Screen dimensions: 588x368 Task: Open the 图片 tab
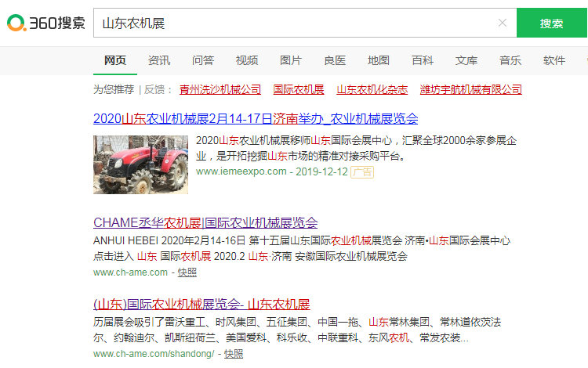click(x=291, y=60)
